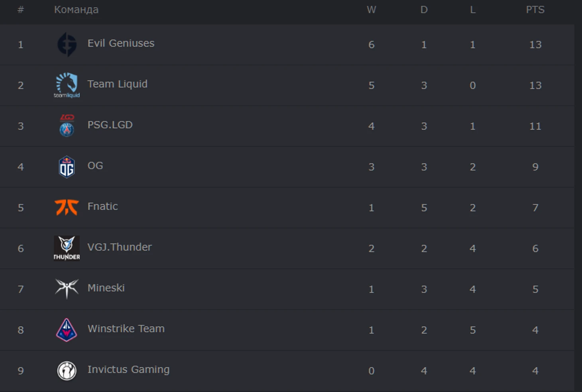The image size is (582, 392).
Task: Open the Invictus Gaming round logo
Action: [67, 370]
